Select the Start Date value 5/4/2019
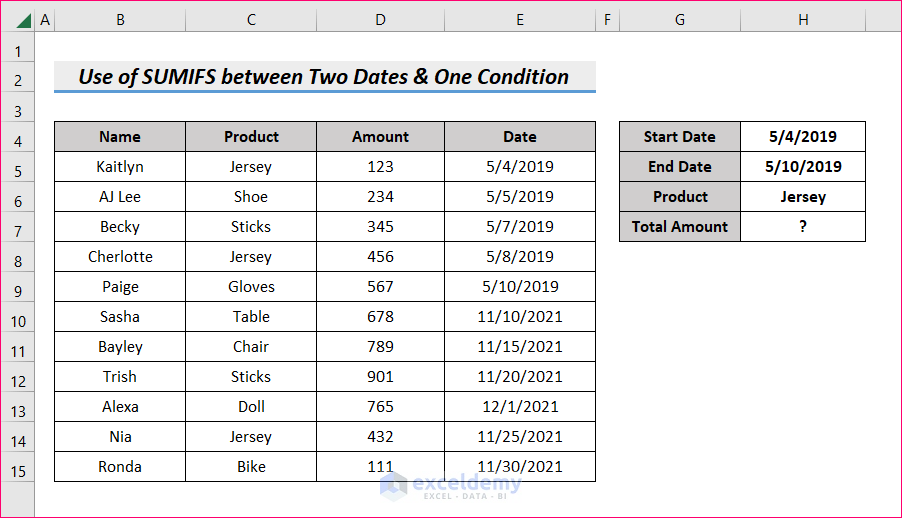The height and width of the screenshot is (518, 902). (x=802, y=137)
